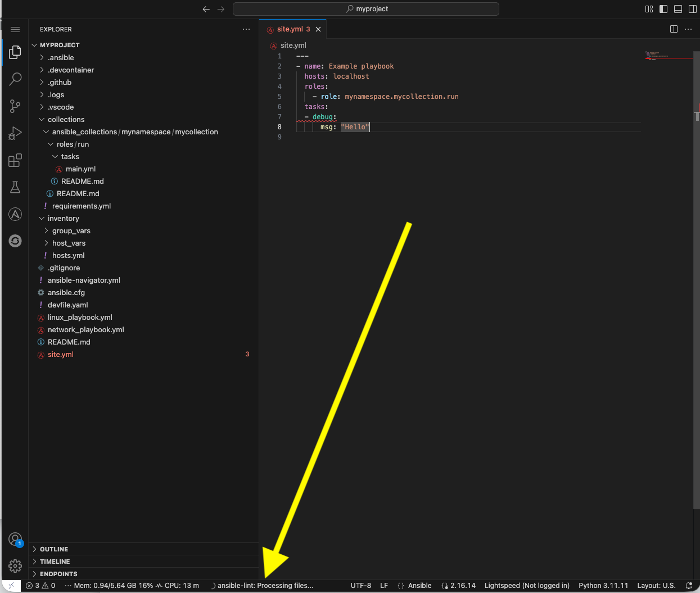Viewport: 700px width, 593px height.
Task: Open the Testing view with the beaker icon
Action: click(x=15, y=187)
